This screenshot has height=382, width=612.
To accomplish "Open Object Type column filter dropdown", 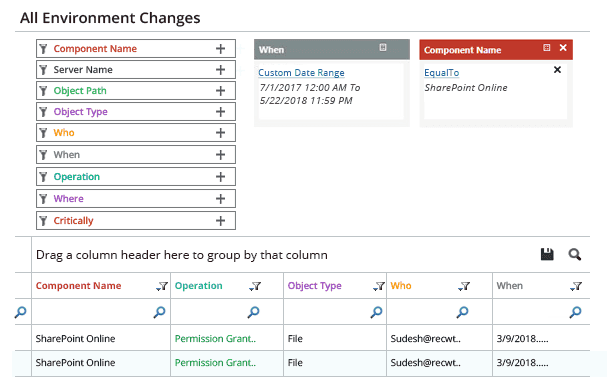I will coord(379,286).
